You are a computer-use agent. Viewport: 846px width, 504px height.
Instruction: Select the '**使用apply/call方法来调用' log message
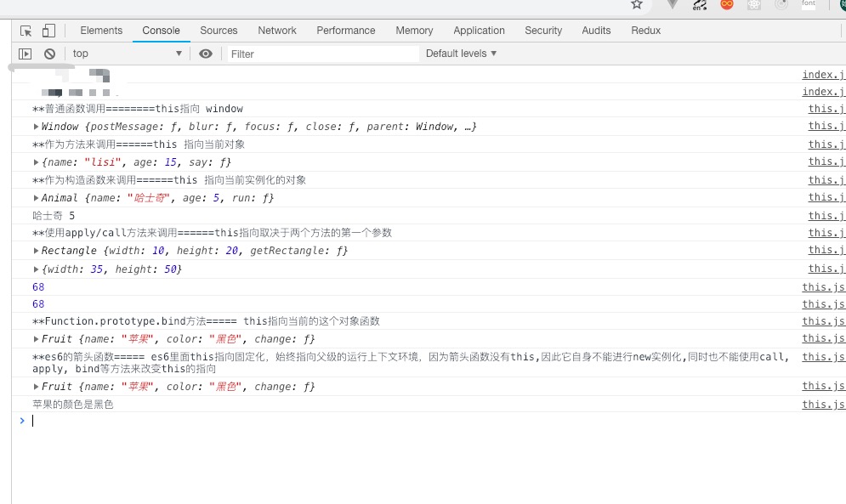click(212, 233)
